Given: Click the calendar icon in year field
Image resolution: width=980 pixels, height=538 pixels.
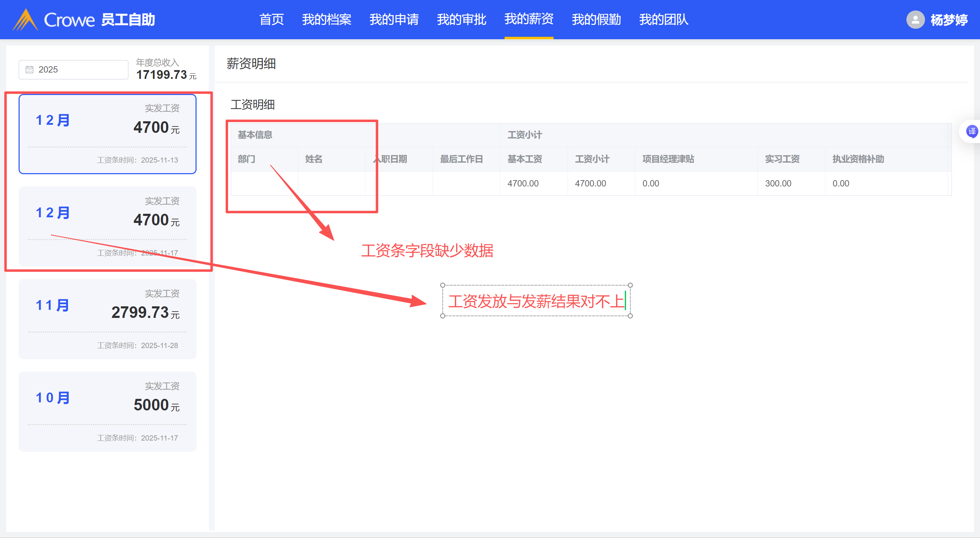Looking at the screenshot, I should (x=29, y=70).
